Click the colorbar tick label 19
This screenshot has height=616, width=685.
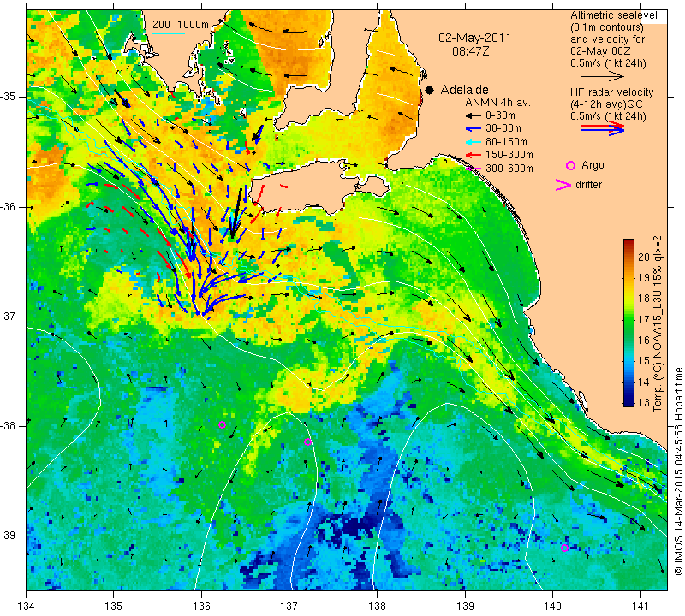(644, 278)
